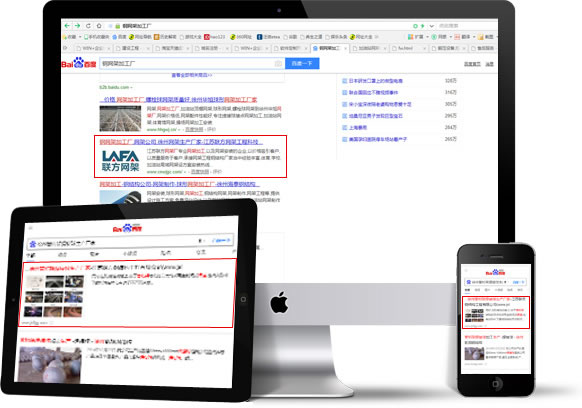Go home using the house icon
The width and height of the screenshot is (582, 408).
click(99, 26)
